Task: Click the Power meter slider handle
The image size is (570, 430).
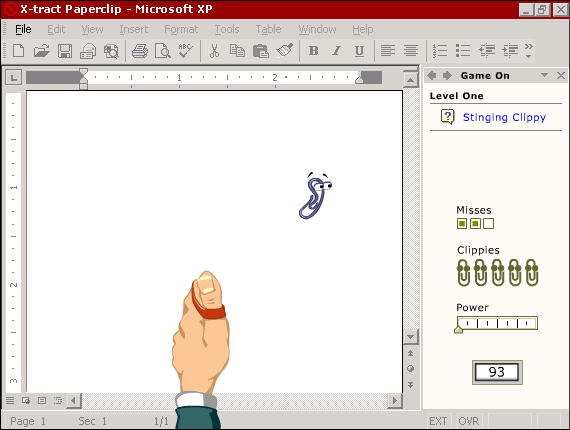Action: coord(459,329)
